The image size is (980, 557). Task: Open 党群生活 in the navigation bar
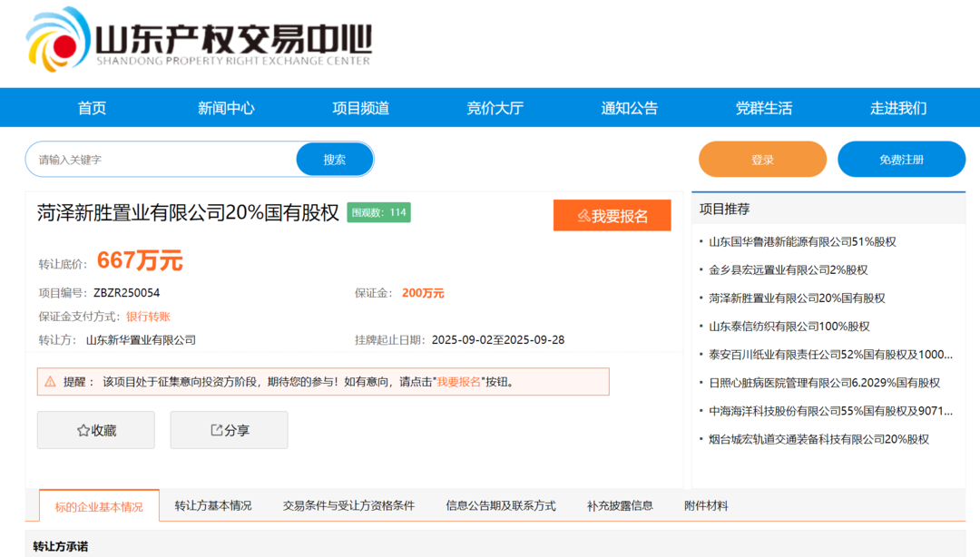tap(764, 108)
